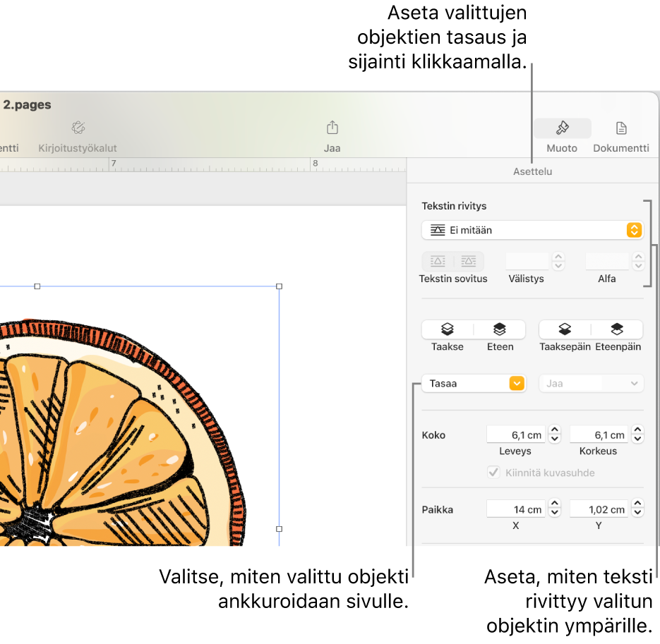Click the Jaa share icon in toolbar
660x644 pixels.
[x=332, y=128]
